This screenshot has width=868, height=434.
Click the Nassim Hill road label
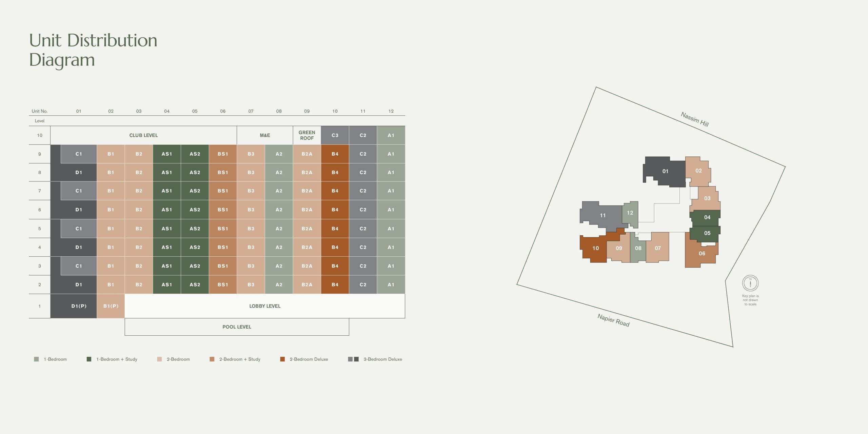[x=694, y=119]
